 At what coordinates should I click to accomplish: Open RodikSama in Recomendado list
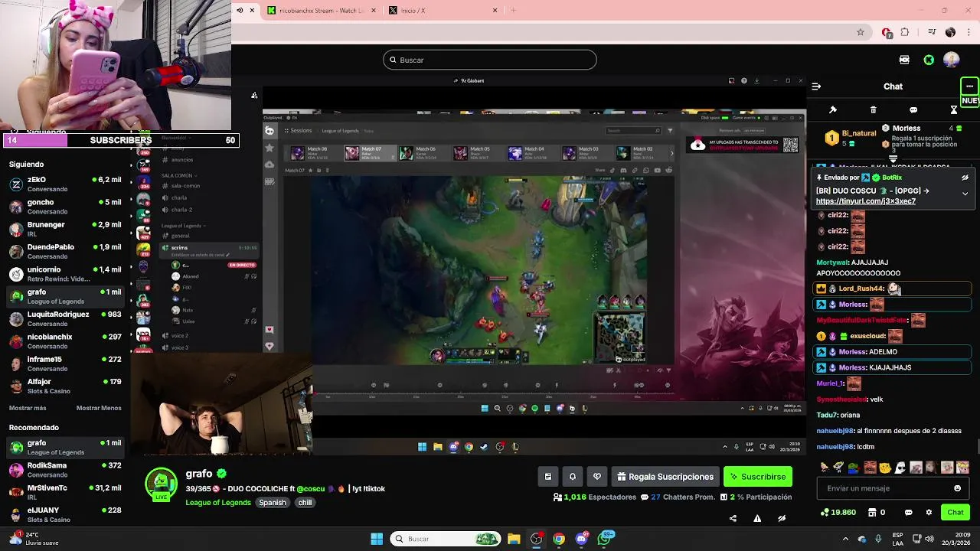66,470
